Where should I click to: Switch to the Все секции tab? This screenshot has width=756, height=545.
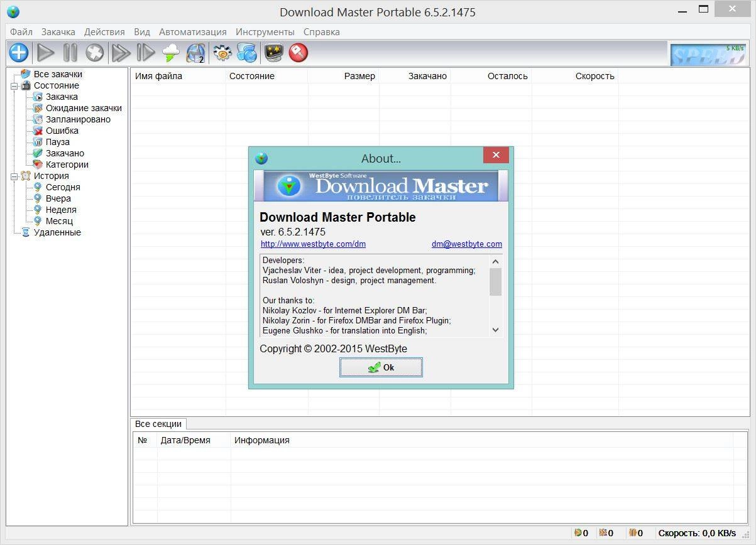(158, 424)
